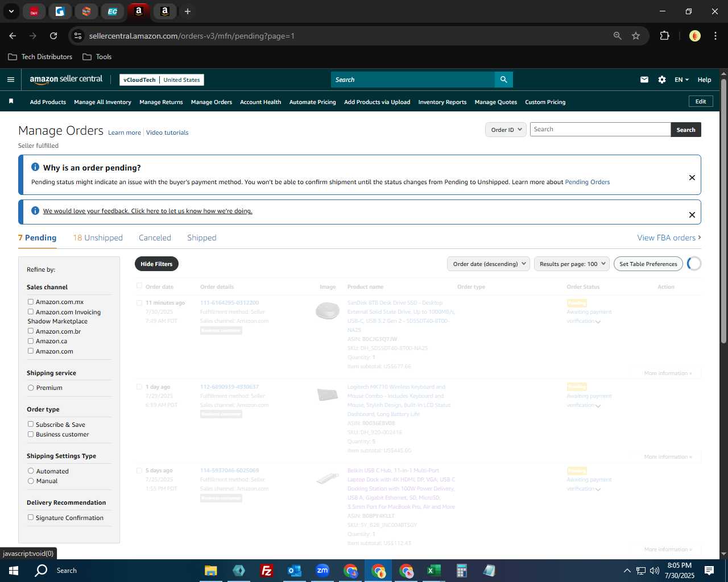Check the Amazon.com.mx sales channel

point(31,302)
